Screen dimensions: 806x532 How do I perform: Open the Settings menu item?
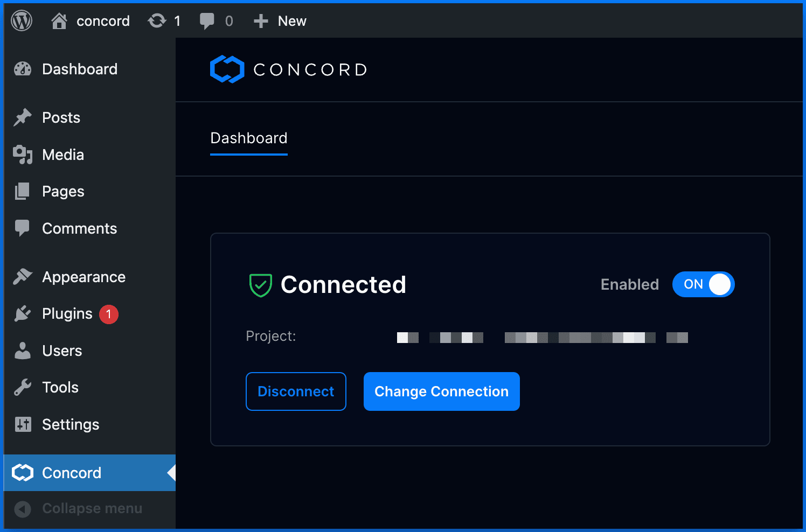point(71,425)
